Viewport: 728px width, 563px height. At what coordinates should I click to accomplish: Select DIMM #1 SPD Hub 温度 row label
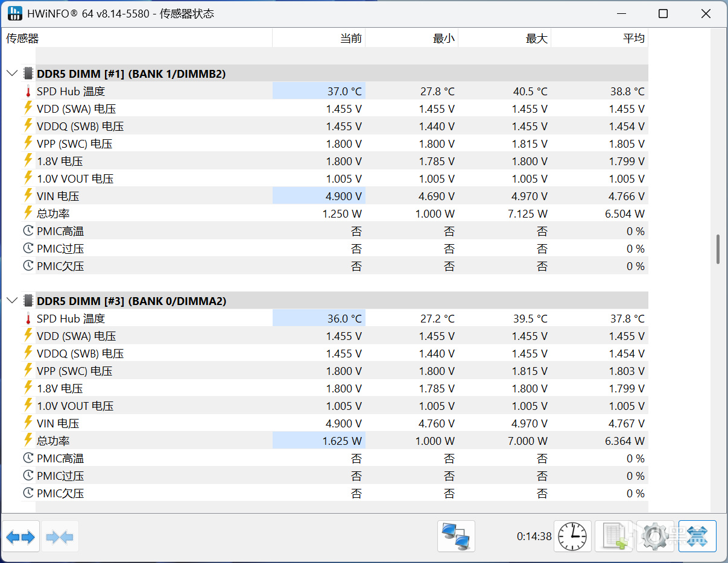[71, 92]
